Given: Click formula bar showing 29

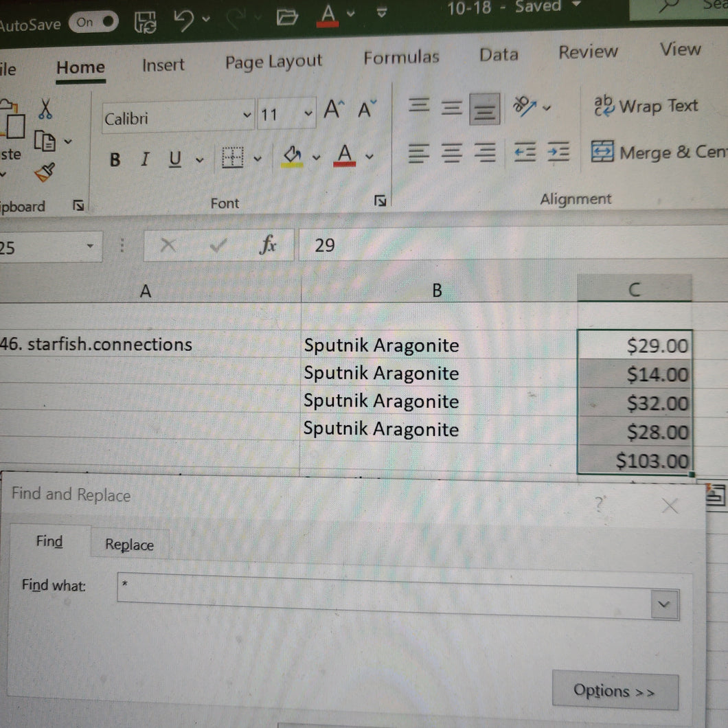Looking at the screenshot, I should [513, 243].
